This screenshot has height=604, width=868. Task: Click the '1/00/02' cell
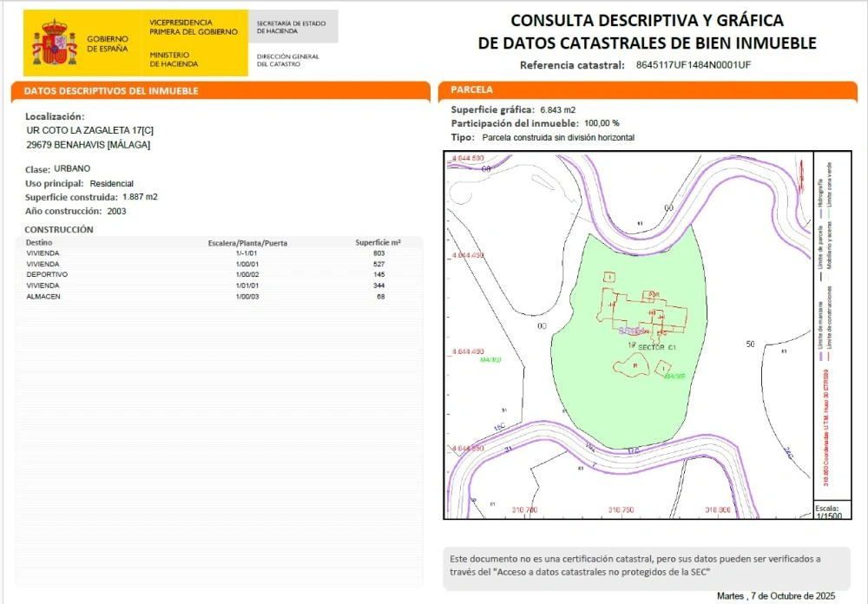247,274
